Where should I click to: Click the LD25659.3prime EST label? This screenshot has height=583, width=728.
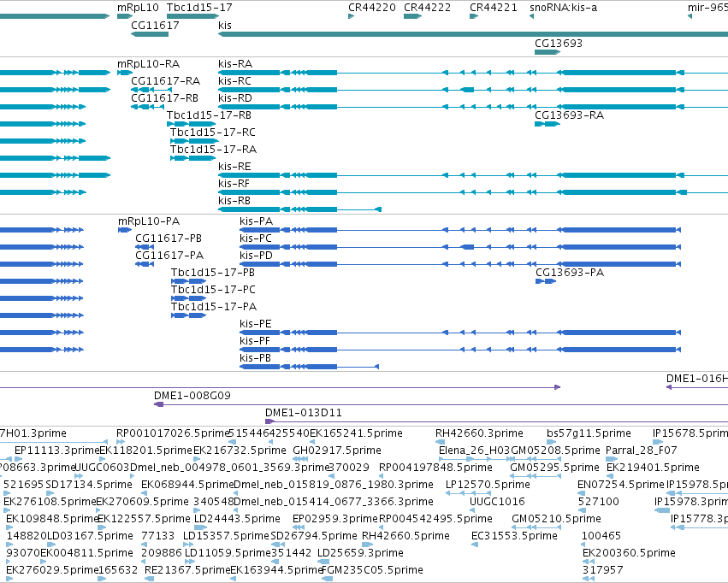360,553
